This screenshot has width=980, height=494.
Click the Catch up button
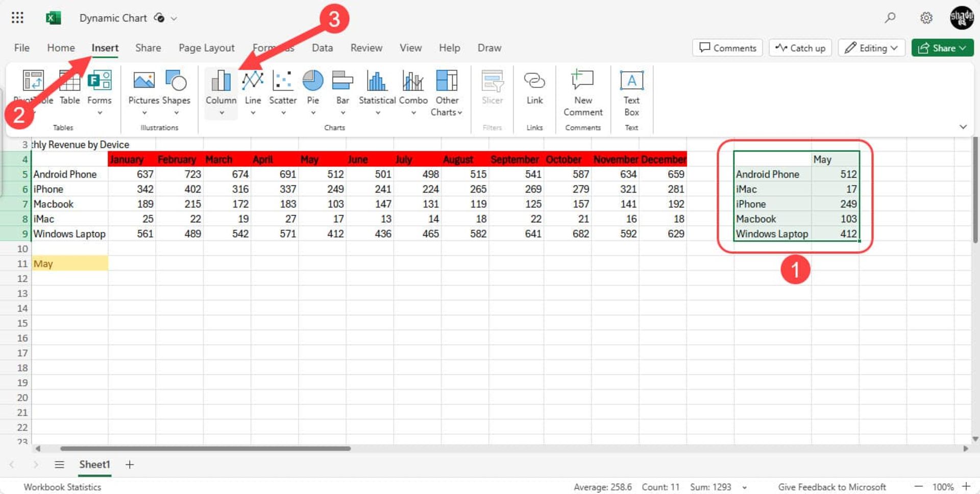(800, 48)
